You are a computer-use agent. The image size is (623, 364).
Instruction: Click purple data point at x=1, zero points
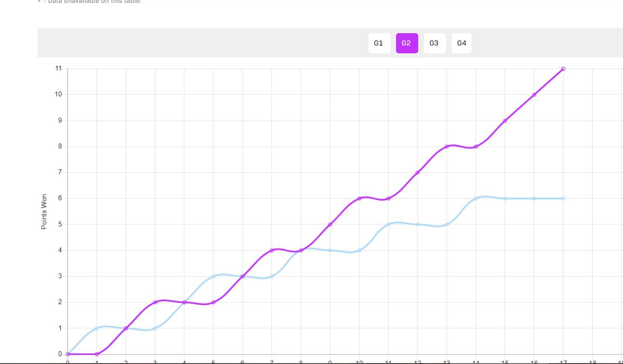tap(97, 354)
